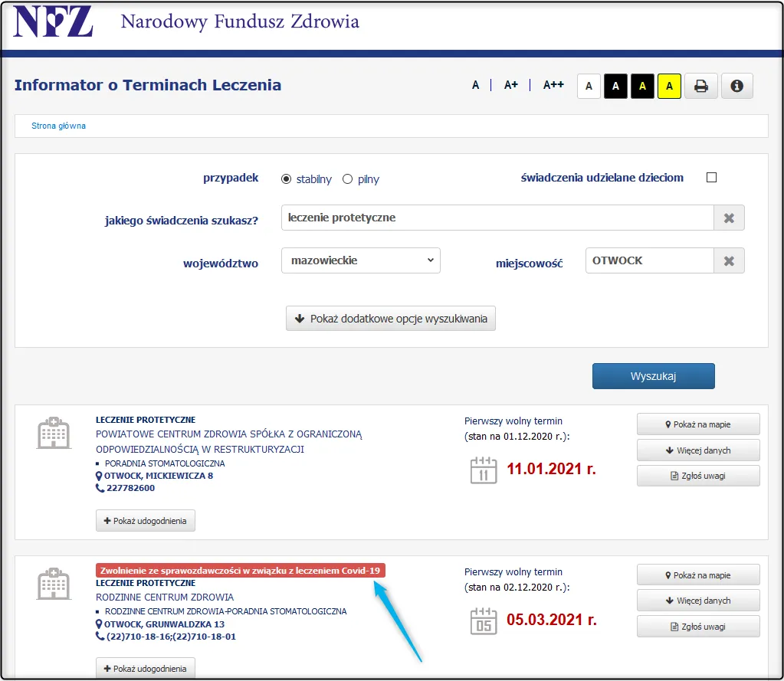Expand 'Więcej danych' for the first result

point(697,450)
